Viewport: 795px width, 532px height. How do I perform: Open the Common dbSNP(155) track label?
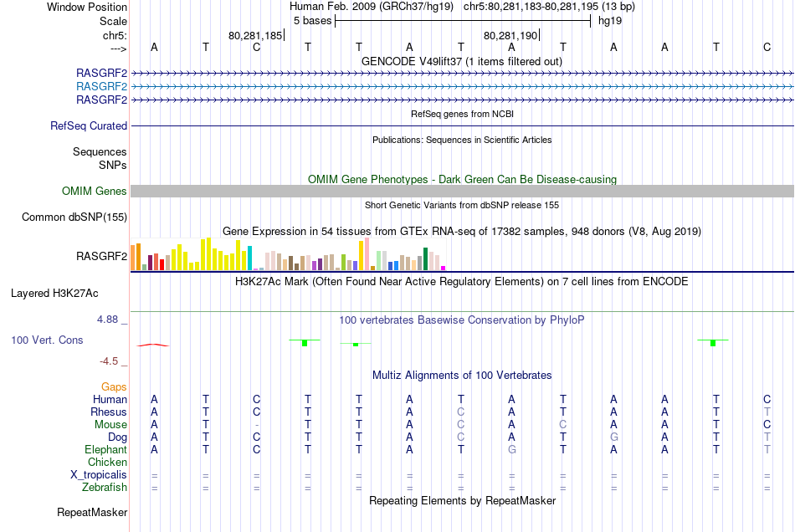74,217
